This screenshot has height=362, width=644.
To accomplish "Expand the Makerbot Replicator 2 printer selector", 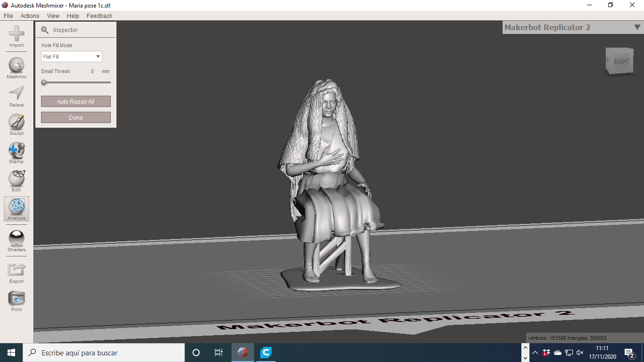I will tap(636, 27).
